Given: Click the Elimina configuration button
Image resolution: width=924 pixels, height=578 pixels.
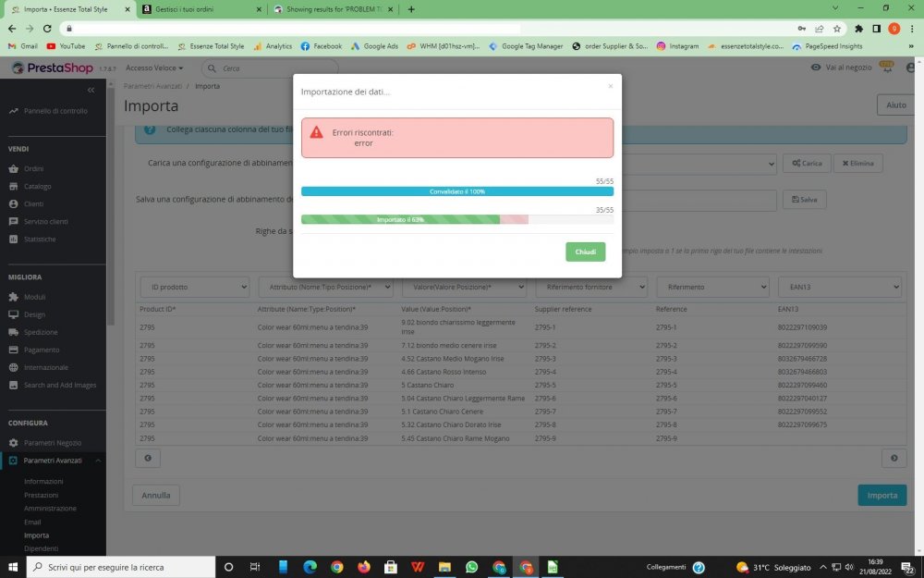Looking at the screenshot, I should tap(858, 164).
